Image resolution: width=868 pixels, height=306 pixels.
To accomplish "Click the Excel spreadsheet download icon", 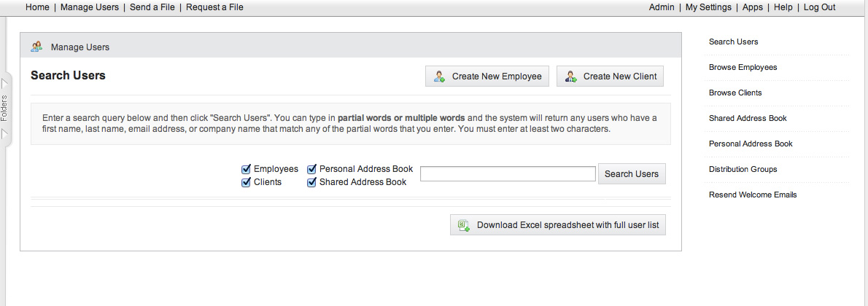I will click(463, 225).
